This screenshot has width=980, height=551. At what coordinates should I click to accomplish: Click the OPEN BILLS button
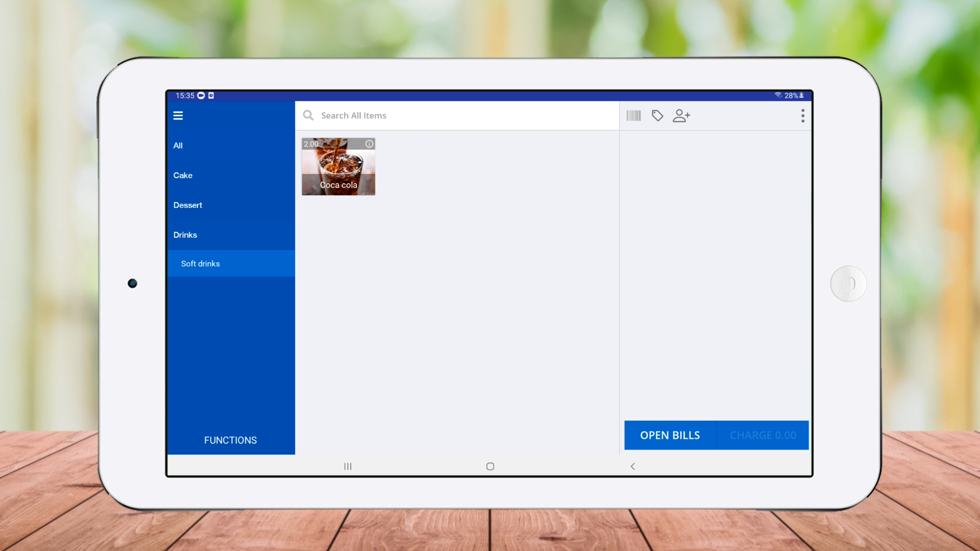click(670, 435)
